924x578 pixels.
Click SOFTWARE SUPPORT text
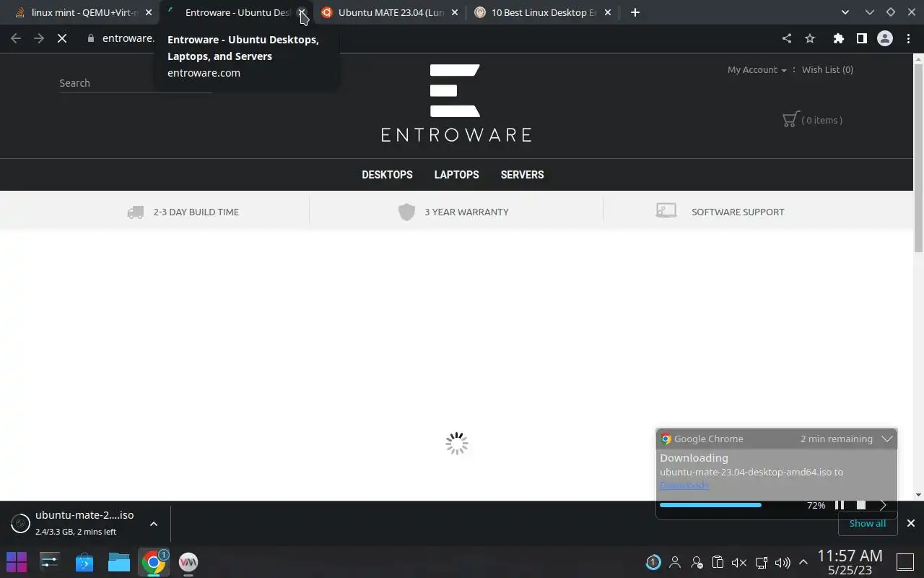(738, 212)
